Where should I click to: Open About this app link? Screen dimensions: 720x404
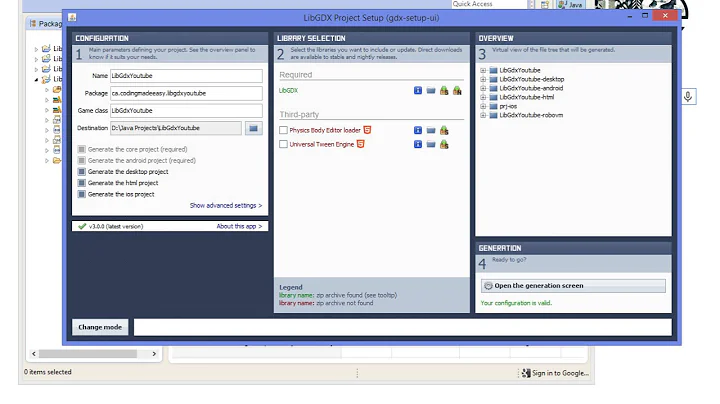click(x=239, y=226)
